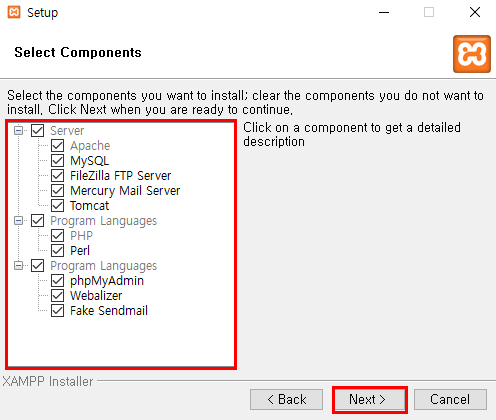
Task: Collapse the Server tree node
Action: (x=19, y=130)
